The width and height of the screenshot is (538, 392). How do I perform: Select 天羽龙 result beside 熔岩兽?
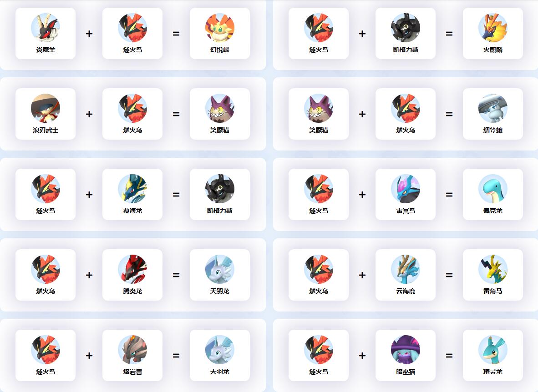tap(219, 355)
